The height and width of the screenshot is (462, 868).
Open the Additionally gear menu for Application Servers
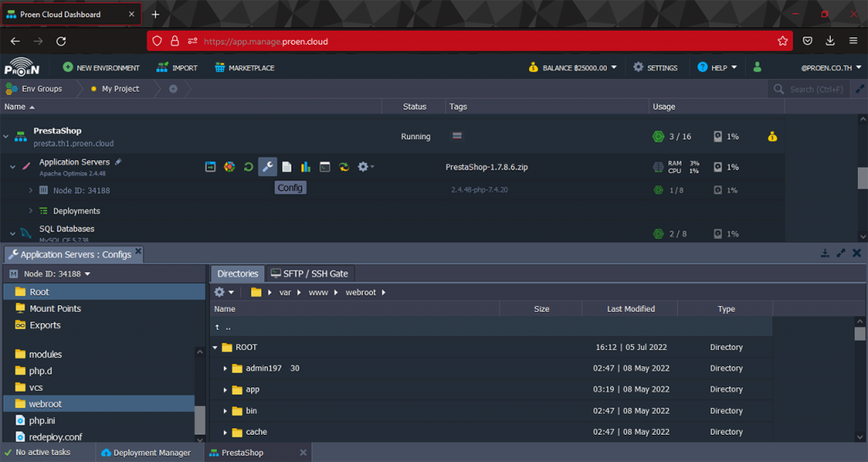pyautogui.click(x=365, y=166)
